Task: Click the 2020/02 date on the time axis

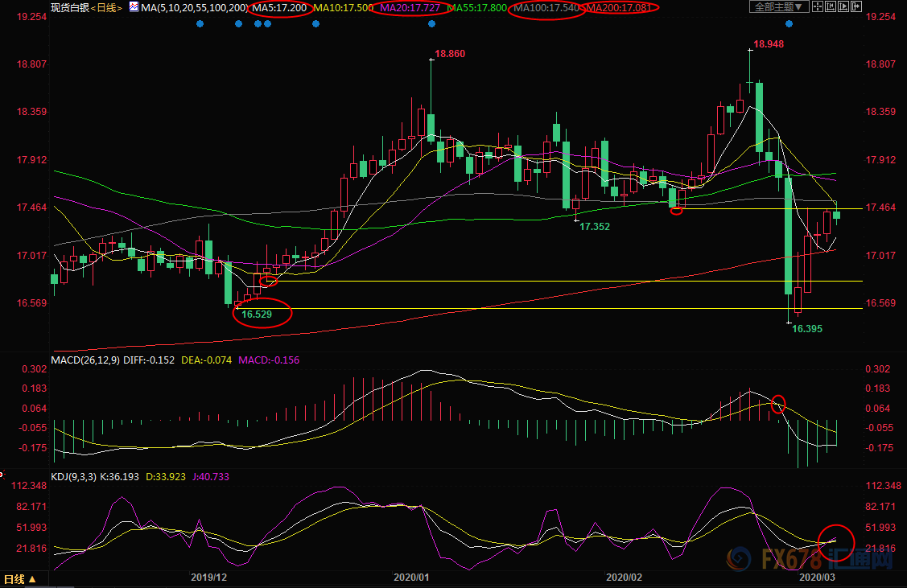Action: (624, 577)
